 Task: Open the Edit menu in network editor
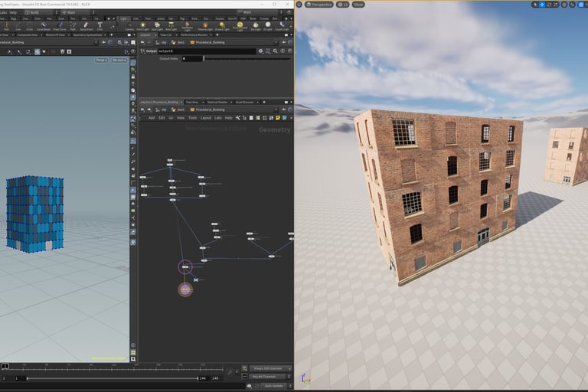[162, 118]
